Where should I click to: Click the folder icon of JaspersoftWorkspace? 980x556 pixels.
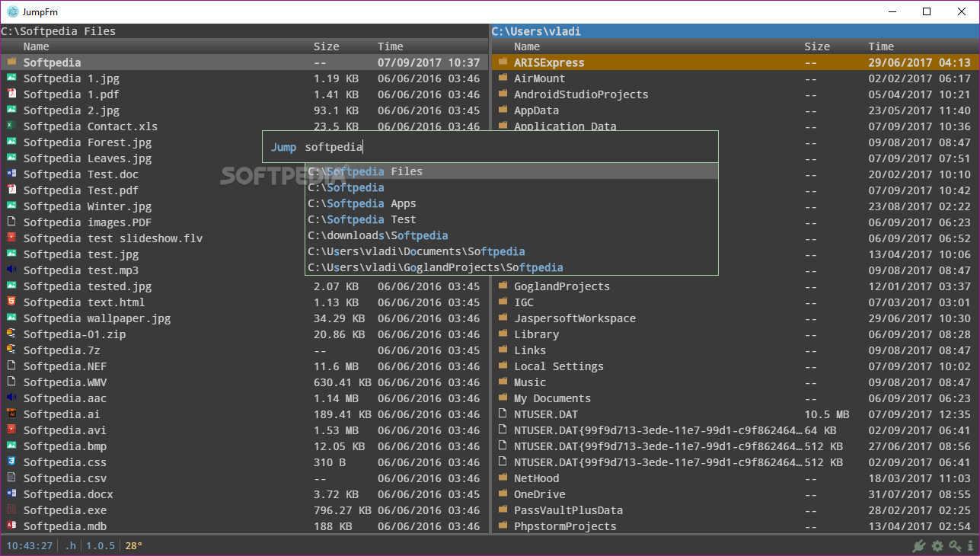(503, 318)
